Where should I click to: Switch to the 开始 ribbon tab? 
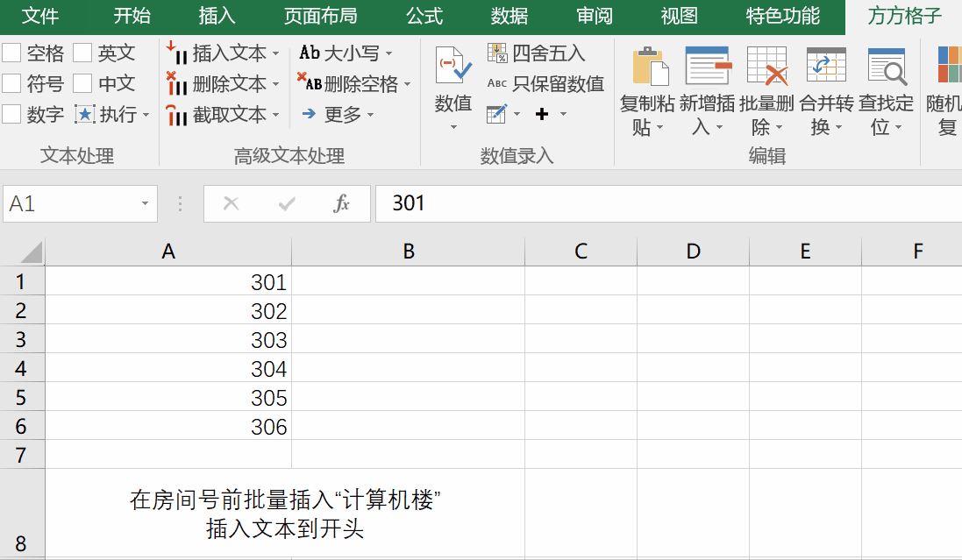point(132,16)
